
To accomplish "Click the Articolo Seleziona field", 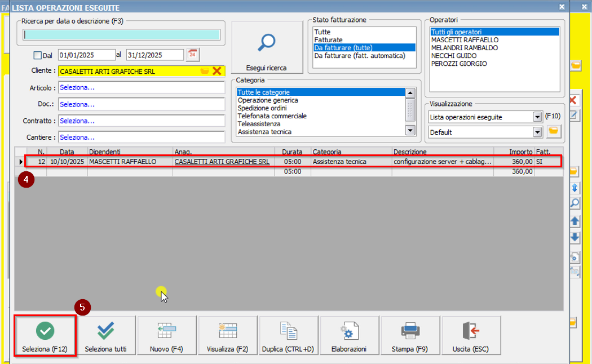I will coord(141,88).
